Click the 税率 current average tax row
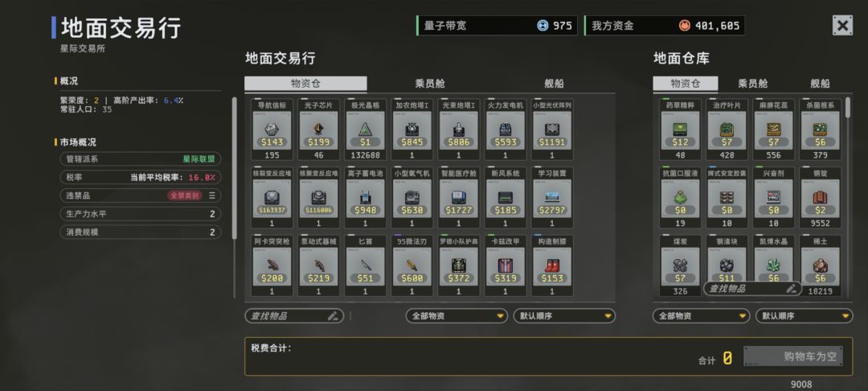This screenshot has width=868, height=391. coord(141,177)
